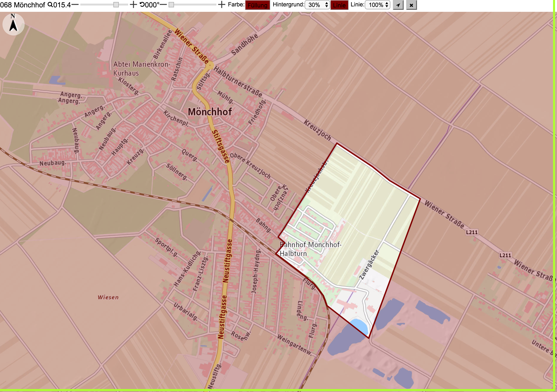Click the L211 road shield near Wiener Straße
This screenshot has height=392, width=557.
pyautogui.click(x=472, y=232)
